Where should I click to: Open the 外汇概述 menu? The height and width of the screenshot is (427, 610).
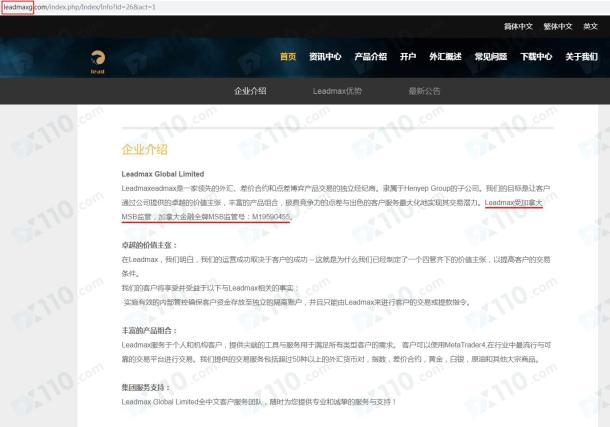(x=445, y=57)
